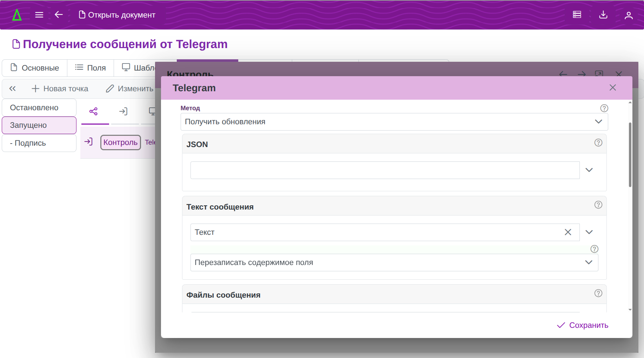Open the user profile icon
This screenshot has width=644, height=358.
pyautogui.click(x=629, y=15)
